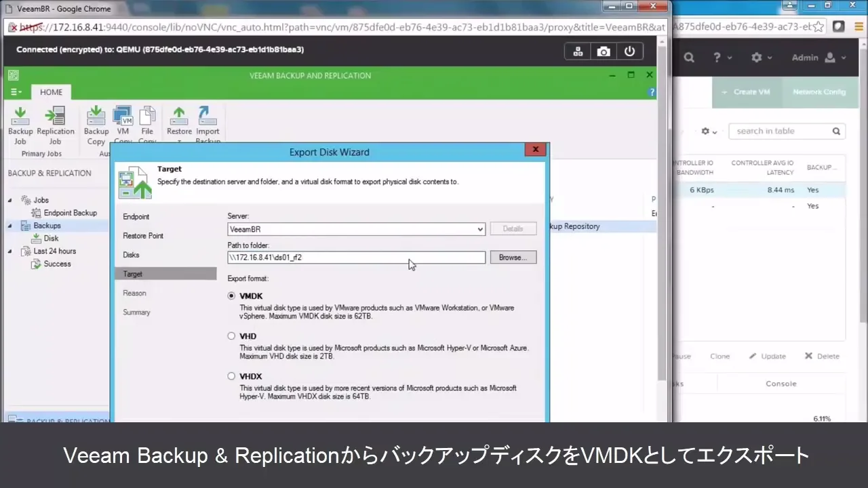This screenshot has height=488, width=868.
Task: Collapse the Backups tree node
Action: (x=10, y=226)
